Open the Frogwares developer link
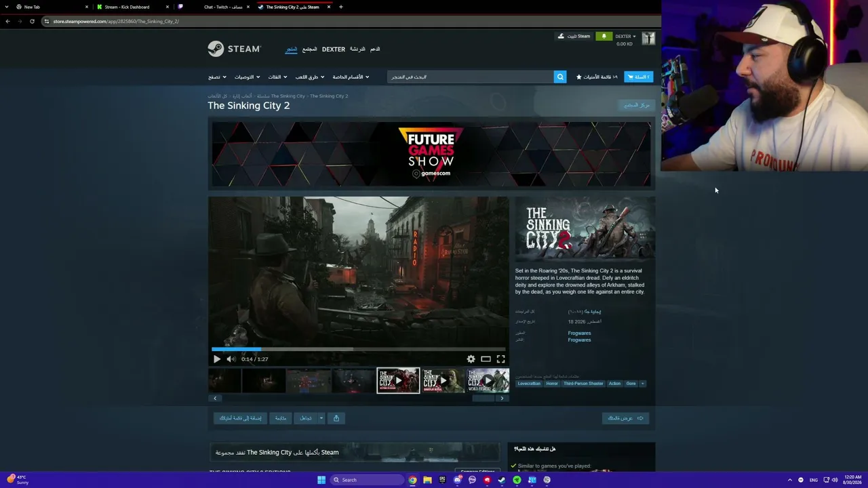The height and width of the screenshot is (488, 868). (x=579, y=333)
